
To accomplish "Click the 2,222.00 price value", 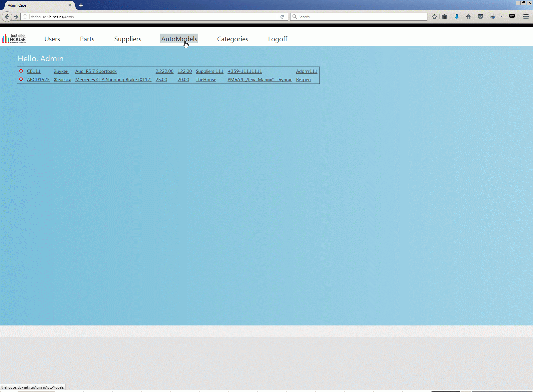I will [x=164, y=71].
